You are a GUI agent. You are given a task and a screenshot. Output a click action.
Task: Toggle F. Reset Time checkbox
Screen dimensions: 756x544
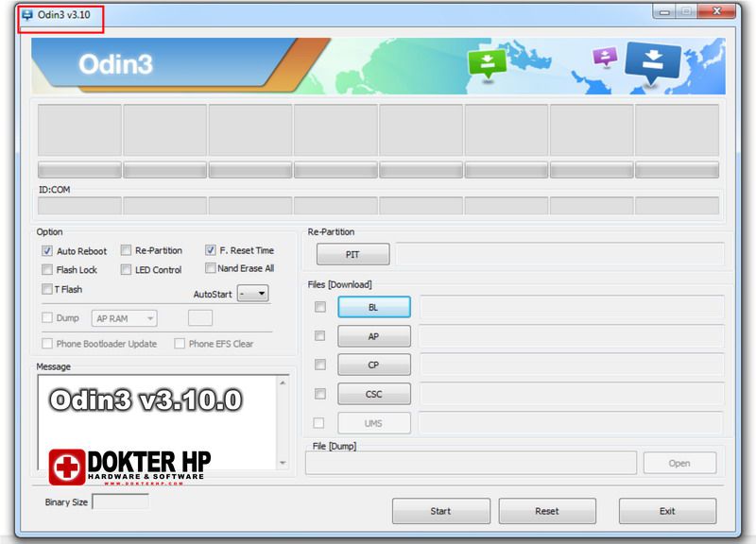coord(210,250)
